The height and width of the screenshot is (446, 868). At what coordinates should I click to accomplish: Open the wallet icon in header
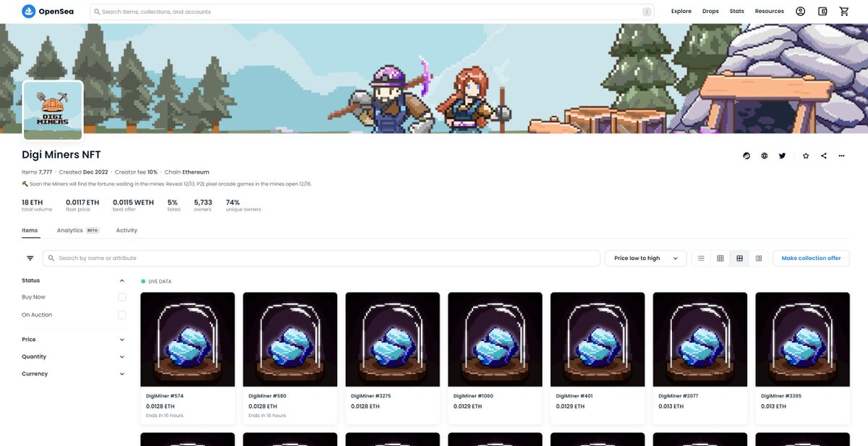pos(822,12)
